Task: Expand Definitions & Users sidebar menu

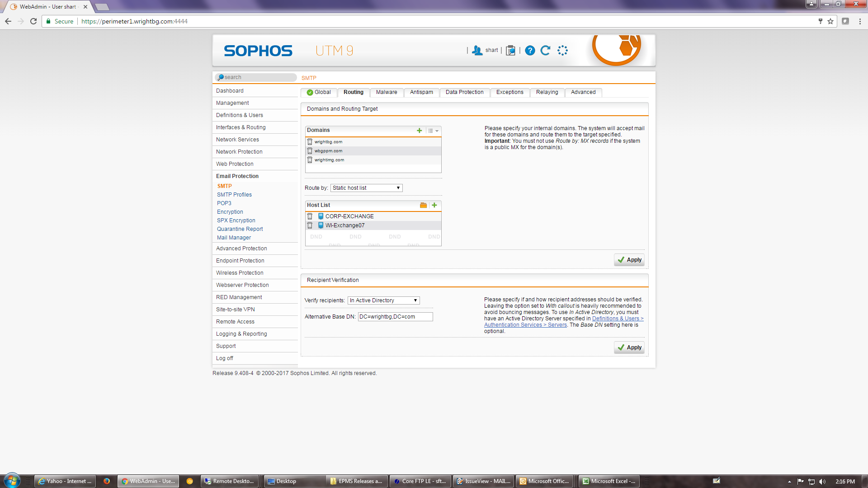Action: [255, 115]
